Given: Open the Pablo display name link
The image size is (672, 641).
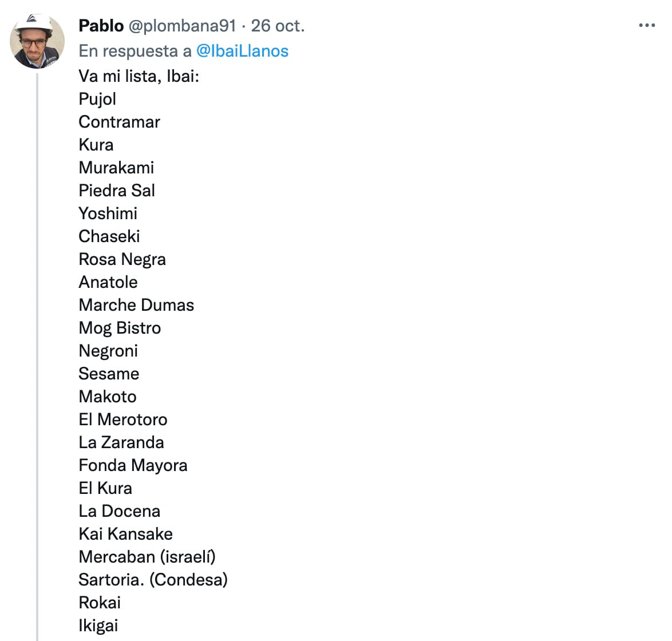Looking at the screenshot, I should (x=101, y=26).
